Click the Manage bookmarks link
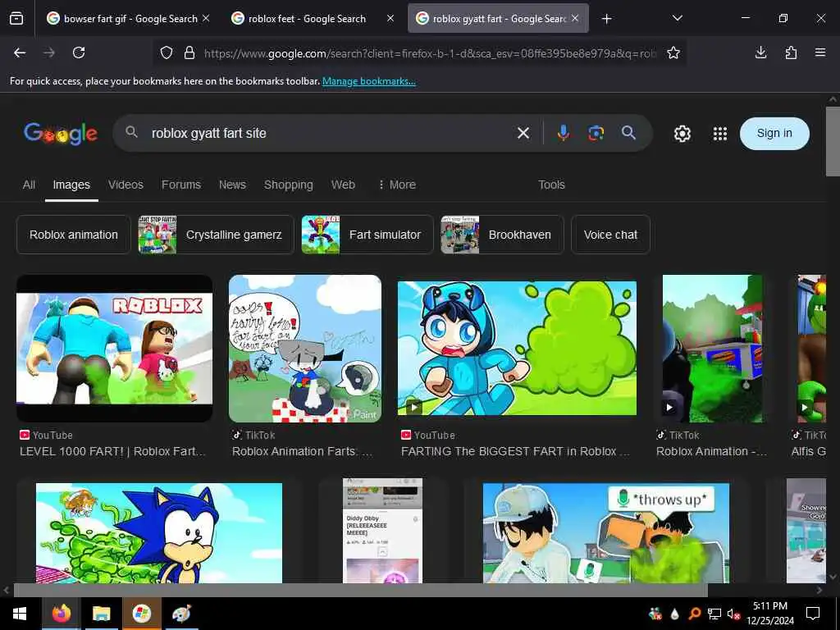 point(368,81)
